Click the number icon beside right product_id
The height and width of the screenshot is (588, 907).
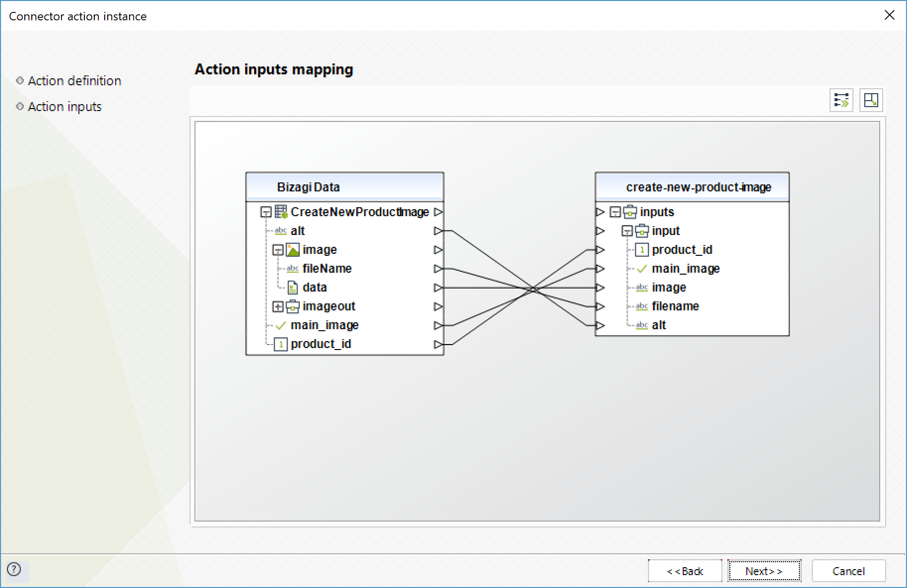(642, 249)
